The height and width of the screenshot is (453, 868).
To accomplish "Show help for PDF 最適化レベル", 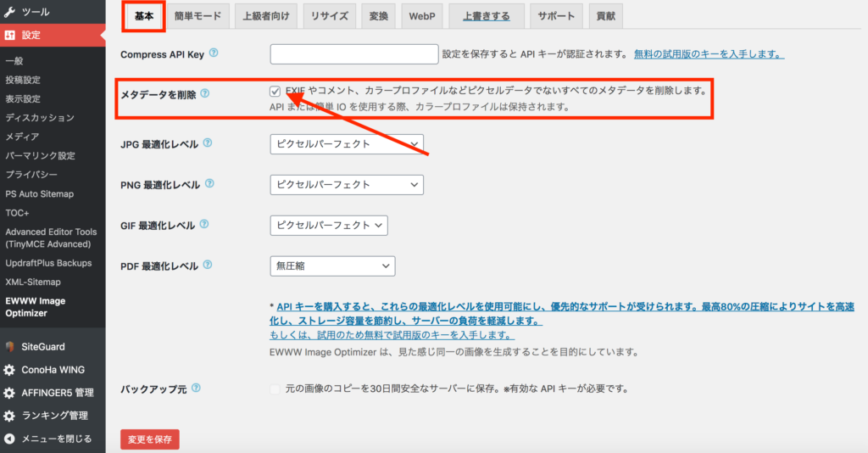I will (208, 265).
